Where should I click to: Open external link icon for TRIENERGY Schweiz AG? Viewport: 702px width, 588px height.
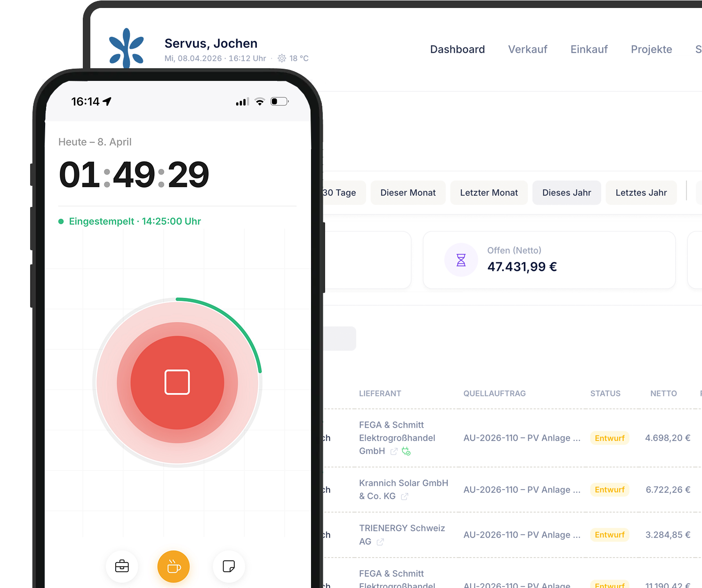click(380, 542)
